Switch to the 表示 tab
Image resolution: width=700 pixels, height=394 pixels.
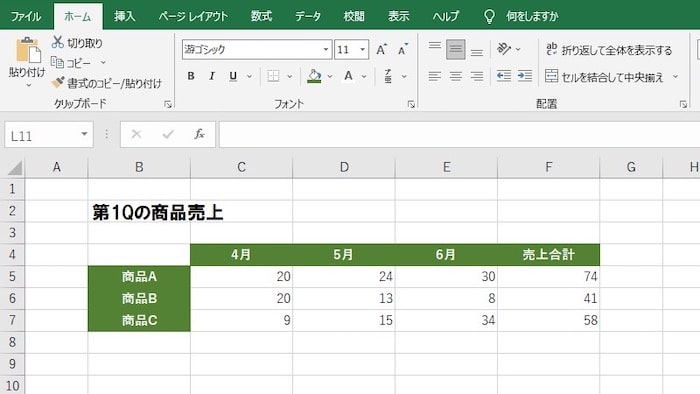398,17
